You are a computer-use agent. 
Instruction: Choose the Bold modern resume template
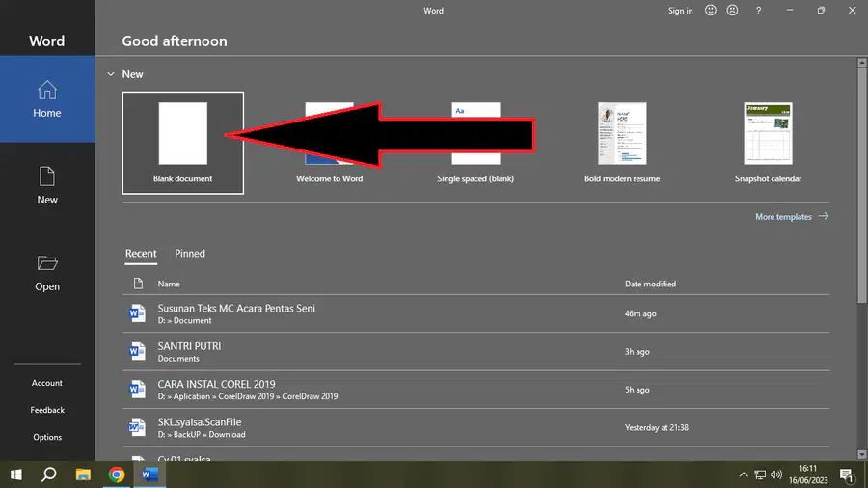coord(622,143)
